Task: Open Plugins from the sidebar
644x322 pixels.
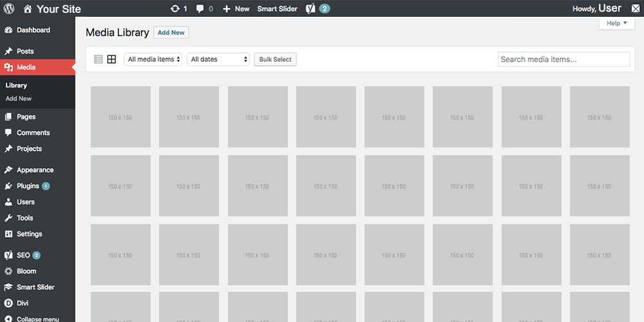Action: point(28,186)
